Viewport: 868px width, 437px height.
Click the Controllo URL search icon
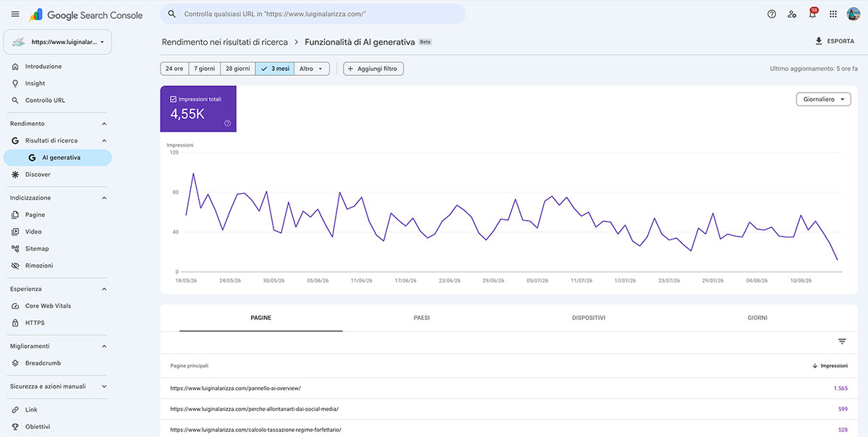pos(17,101)
